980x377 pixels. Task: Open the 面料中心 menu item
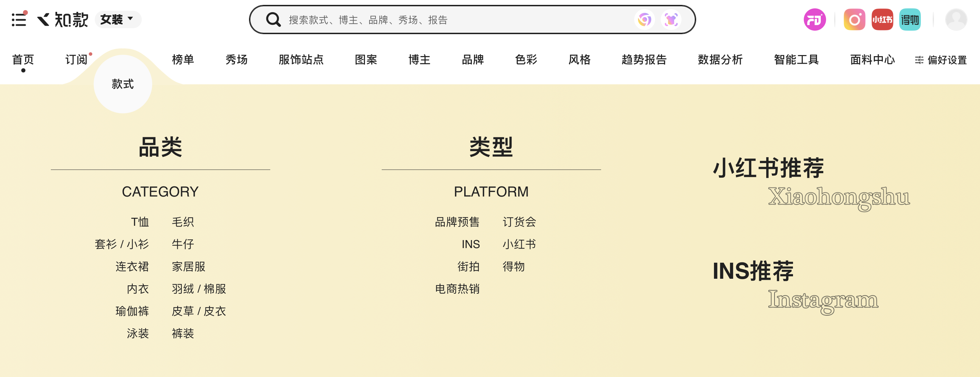(872, 59)
